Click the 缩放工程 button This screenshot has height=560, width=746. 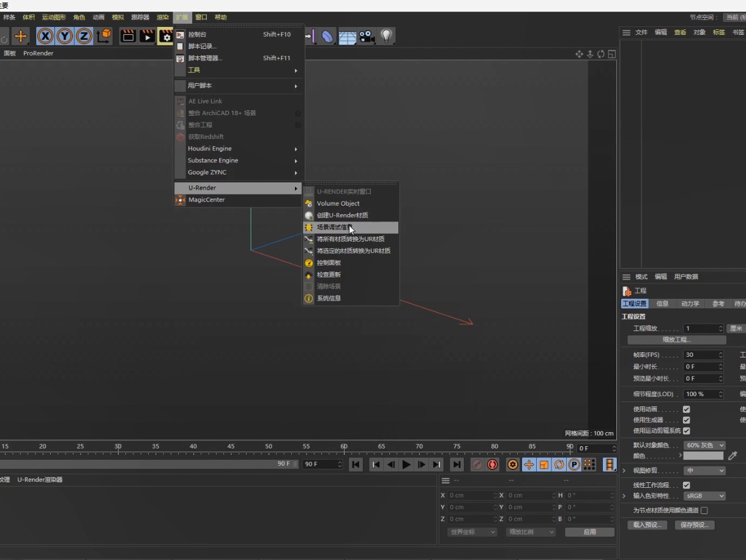(676, 340)
